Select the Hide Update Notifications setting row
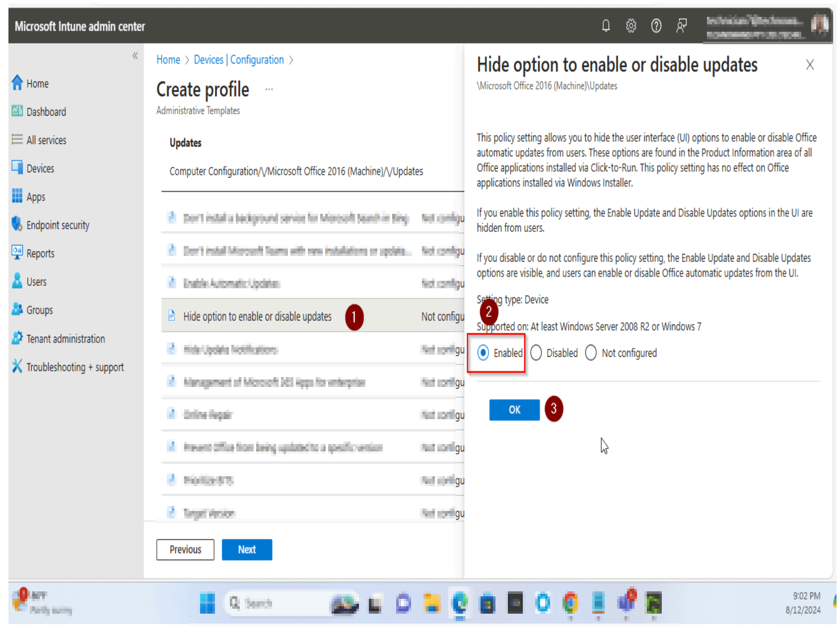 click(313, 349)
